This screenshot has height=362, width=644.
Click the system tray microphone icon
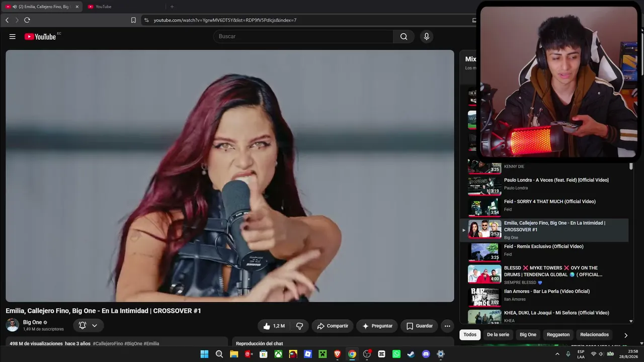(x=568, y=354)
